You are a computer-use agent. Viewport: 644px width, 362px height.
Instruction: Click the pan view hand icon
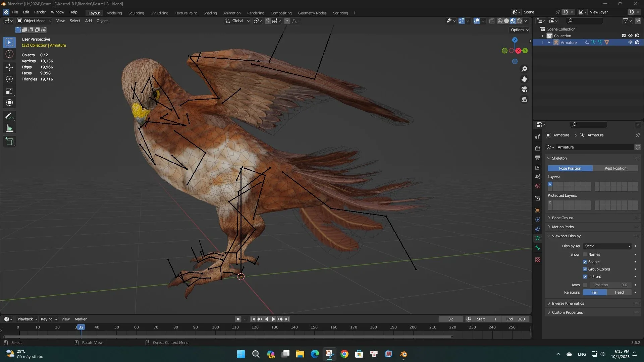[x=524, y=79]
